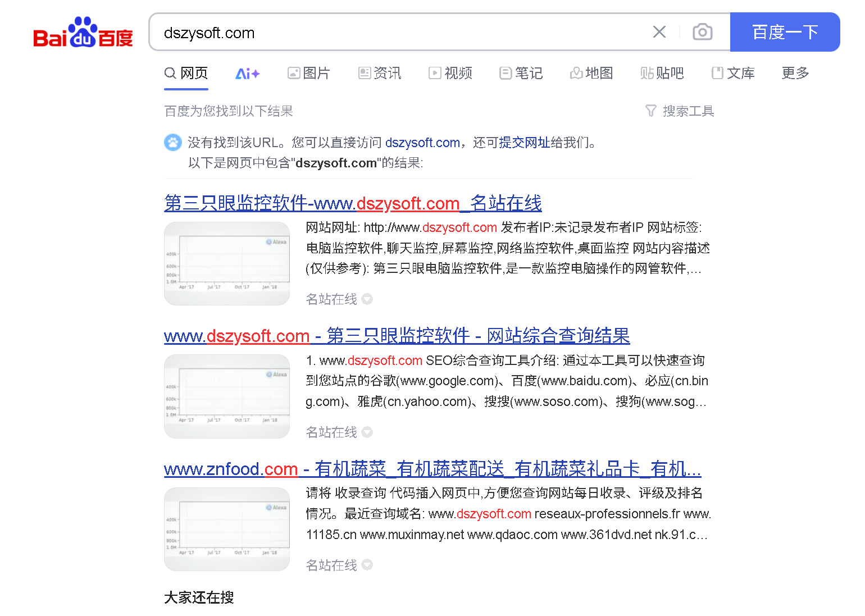Image resolution: width=865 pixels, height=616 pixels.
Task: Click the funnel icon beside 搜索工具
Action: (x=651, y=111)
